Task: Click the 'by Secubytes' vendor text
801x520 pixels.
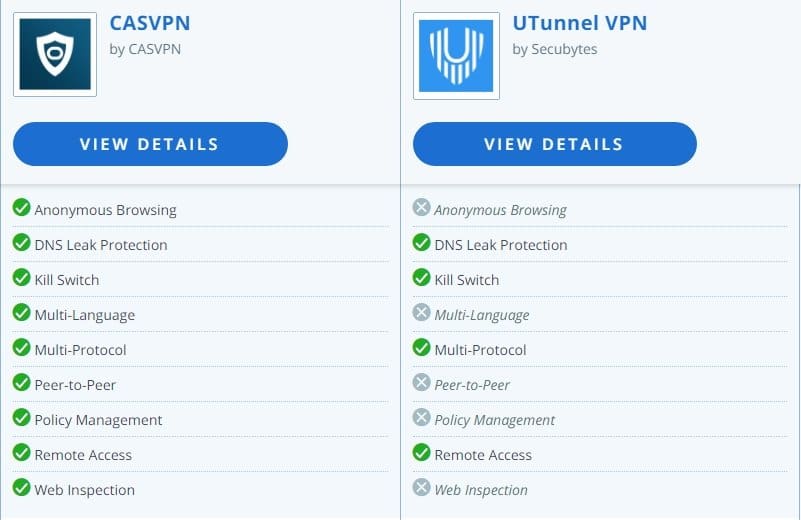Action: [554, 49]
